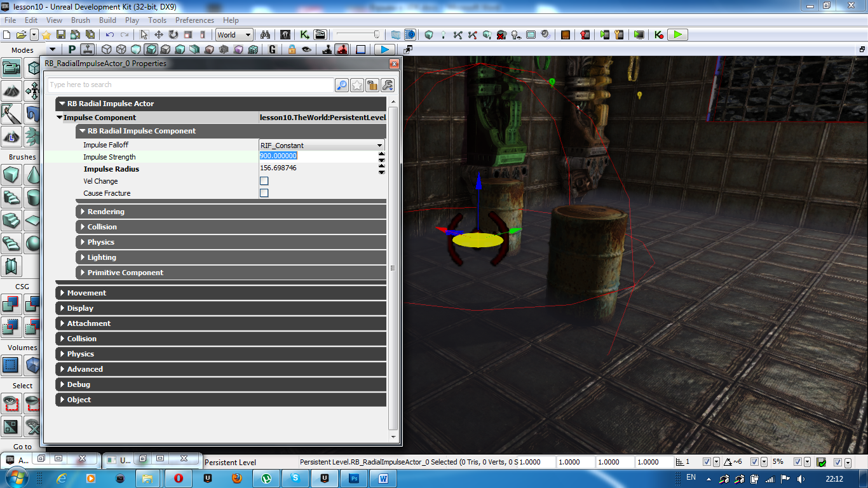Expand the Lighting section under Impulse Component
Screen dimensions: 868x488
[x=231, y=257]
